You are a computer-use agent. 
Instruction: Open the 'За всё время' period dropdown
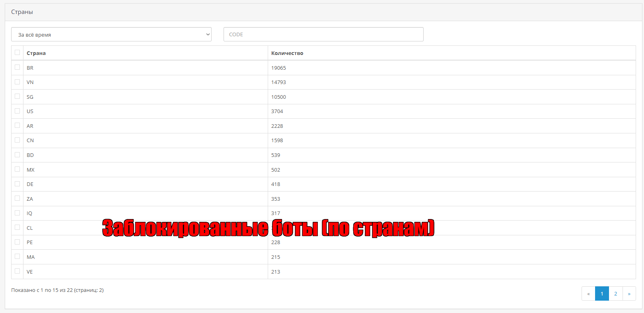tap(111, 35)
